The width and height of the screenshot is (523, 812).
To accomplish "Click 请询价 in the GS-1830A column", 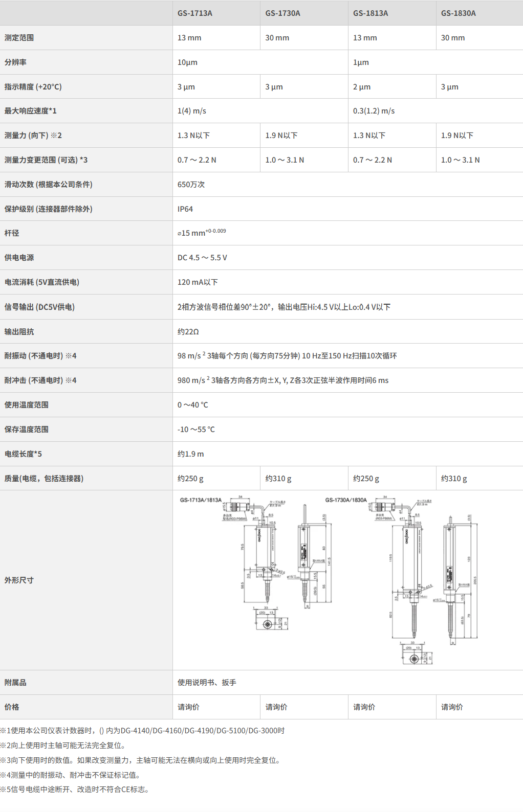I will click(x=452, y=707).
